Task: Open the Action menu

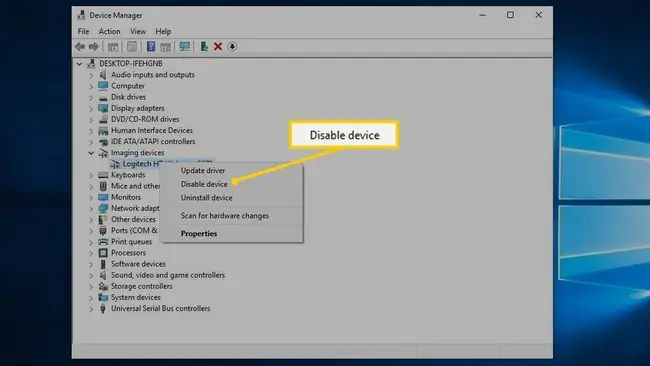Action: pyautogui.click(x=109, y=32)
